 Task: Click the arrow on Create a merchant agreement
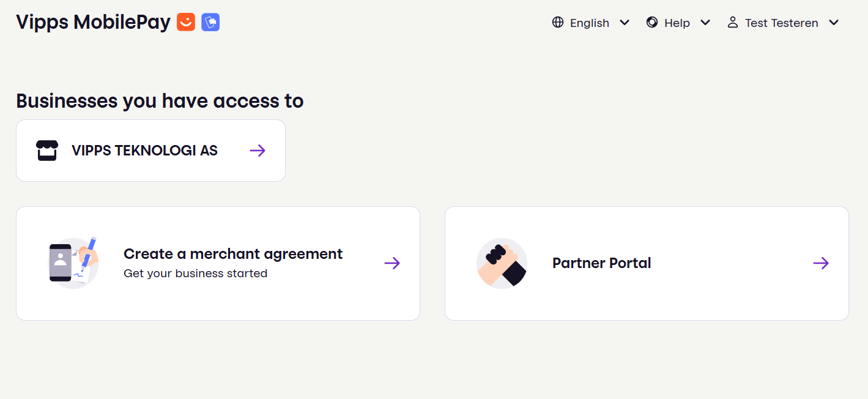pyautogui.click(x=392, y=263)
